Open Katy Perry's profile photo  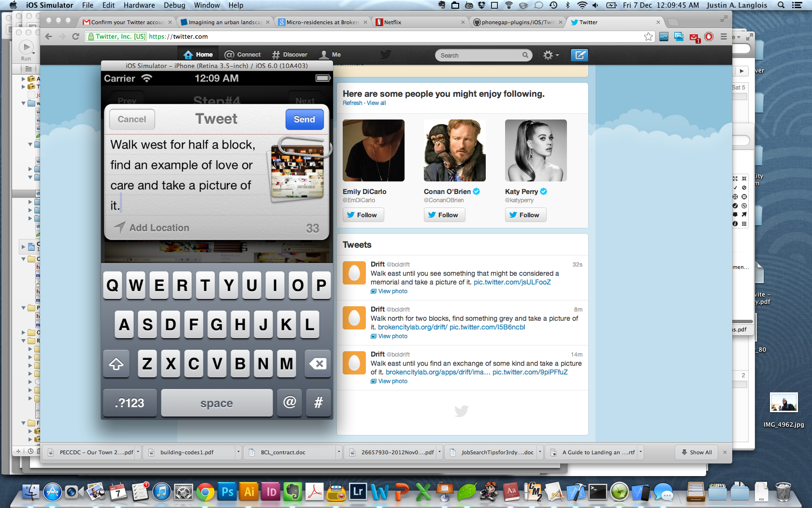click(x=536, y=150)
